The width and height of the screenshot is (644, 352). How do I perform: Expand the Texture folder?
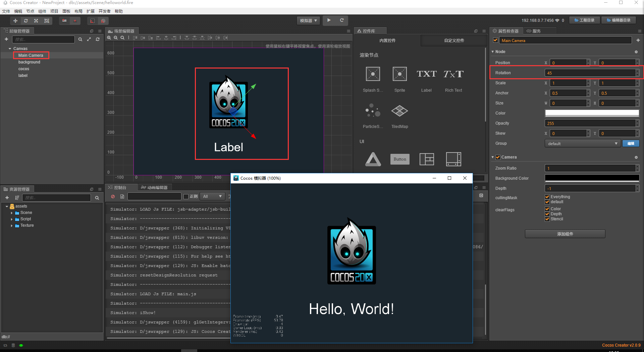pyautogui.click(x=12, y=226)
